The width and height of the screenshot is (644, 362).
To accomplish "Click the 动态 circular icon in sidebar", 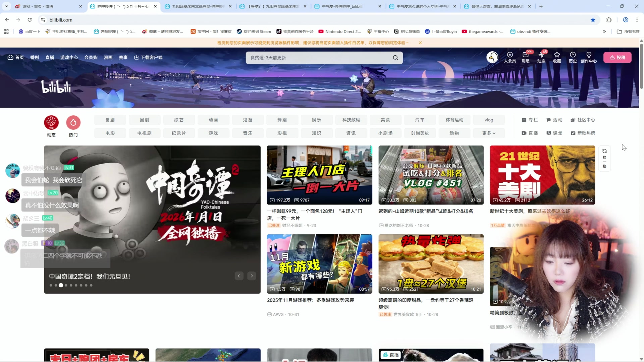I will [x=51, y=123].
